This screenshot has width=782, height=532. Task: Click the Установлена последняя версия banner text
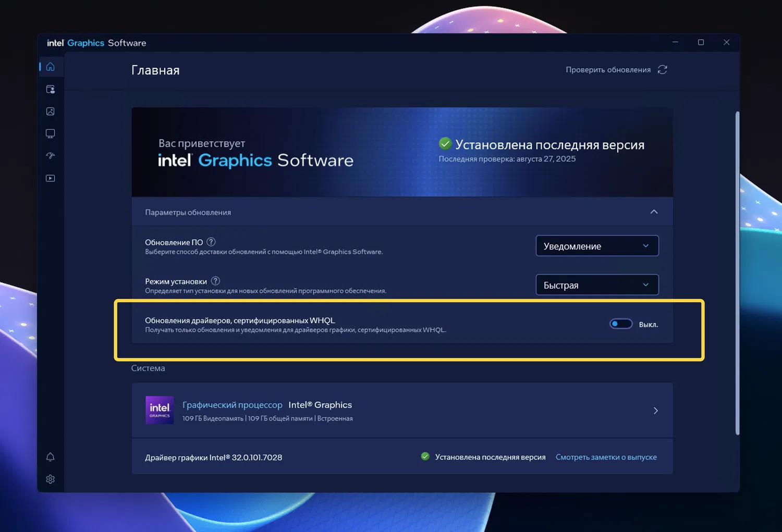[x=550, y=145]
